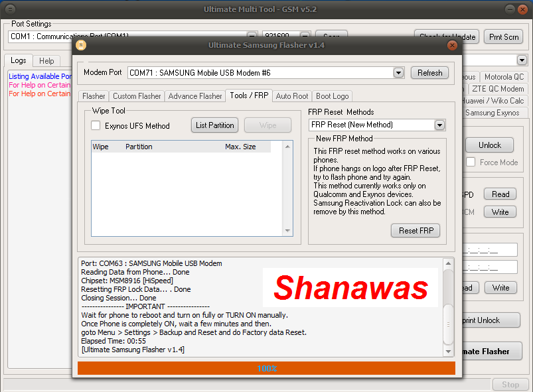The height and width of the screenshot is (392, 533).
Task: Click the 'Elapsed Time: 00:55' log line
Action: 114,341
